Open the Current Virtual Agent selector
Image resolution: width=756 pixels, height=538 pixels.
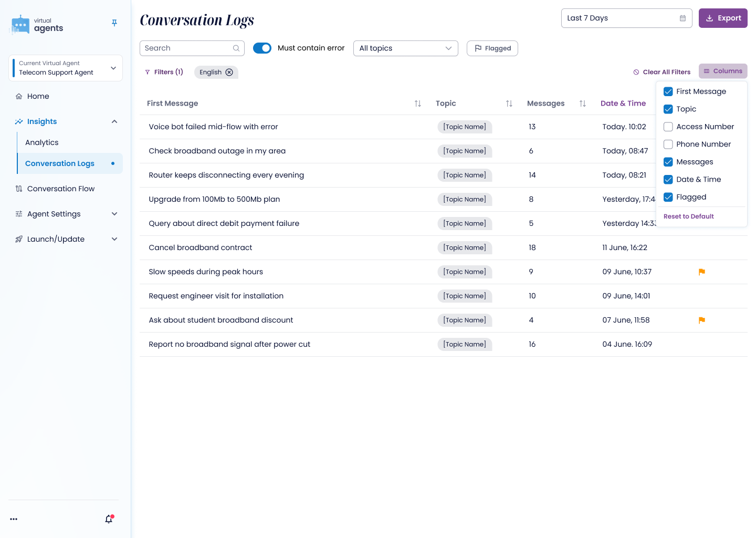pyautogui.click(x=66, y=68)
